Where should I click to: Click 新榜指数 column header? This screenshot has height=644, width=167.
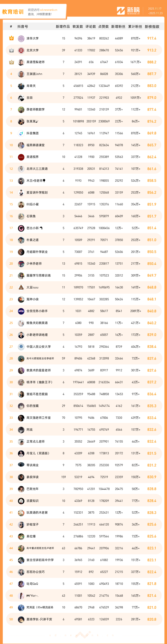(x=152, y=26)
